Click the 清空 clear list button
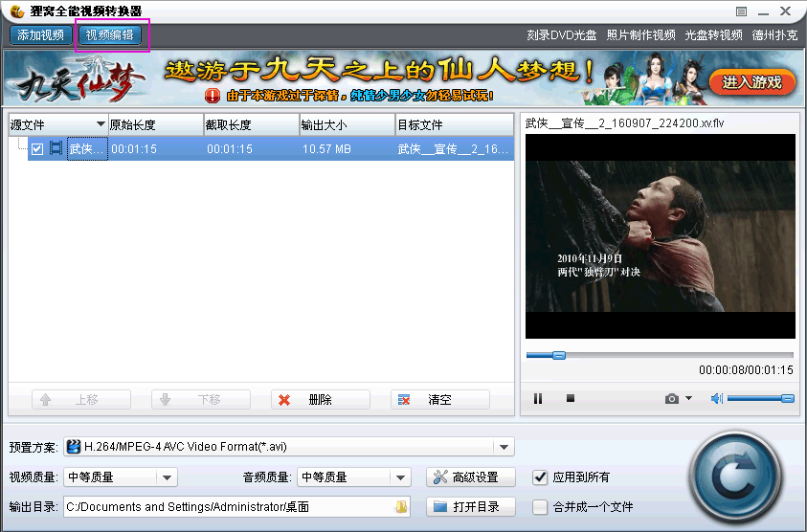Viewport: 807px width, 532px height. click(x=440, y=399)
